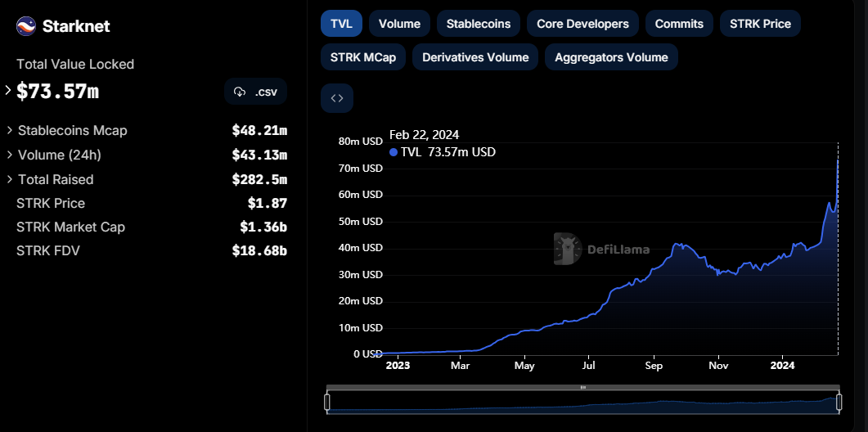
Task: Click the STRK FDV label
Action: [48, 251]
